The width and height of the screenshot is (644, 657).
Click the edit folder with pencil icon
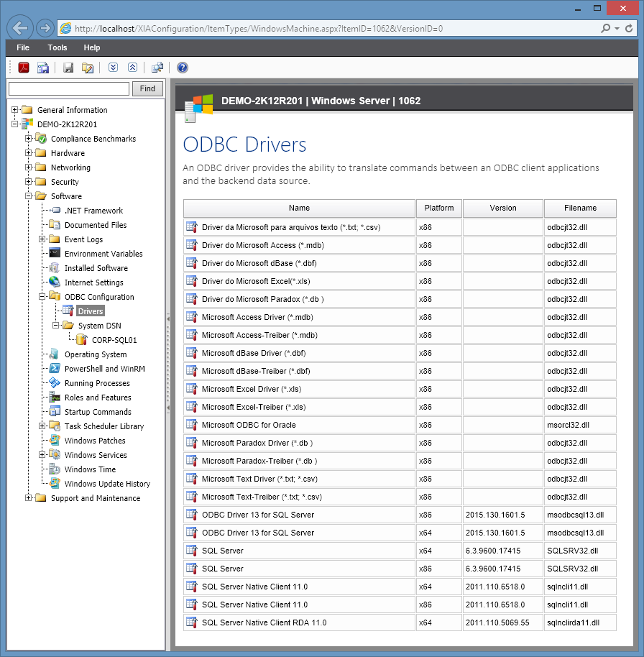click(88, 68)
